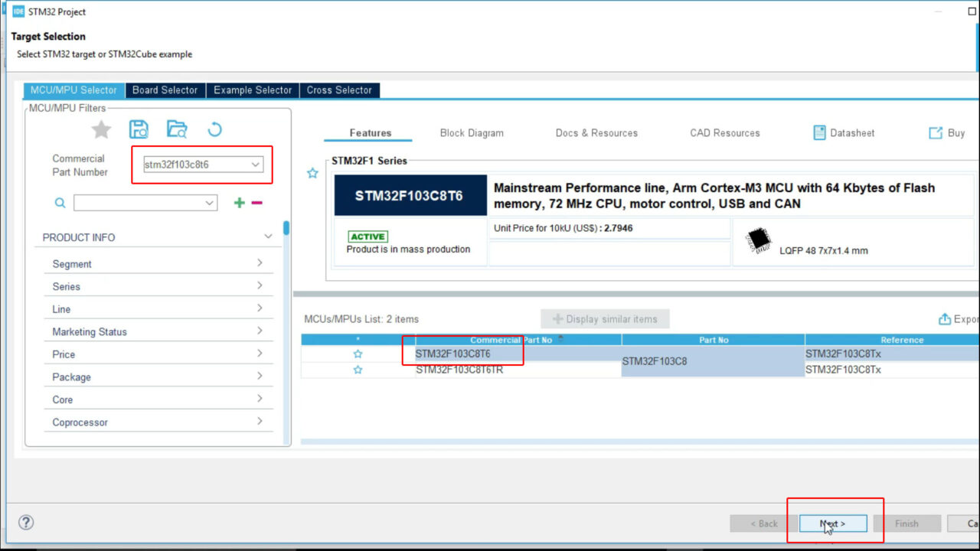Click the magnifier search icon
This screenshot has height=551, width=980.
[60, 203]
